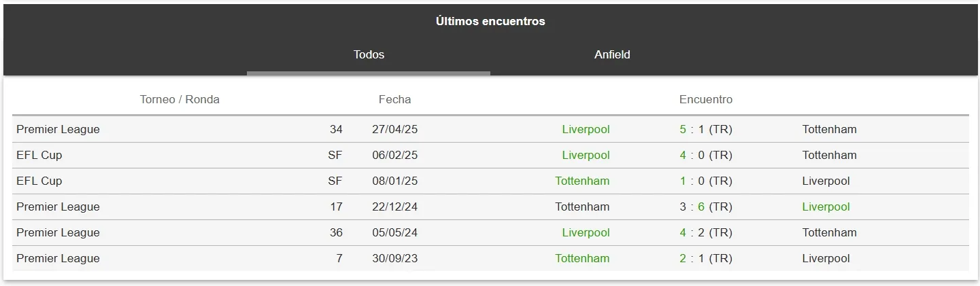Open the 3 : 6 (TR) match result
This screenshot has width=980, height=286.
coord(706,207)
